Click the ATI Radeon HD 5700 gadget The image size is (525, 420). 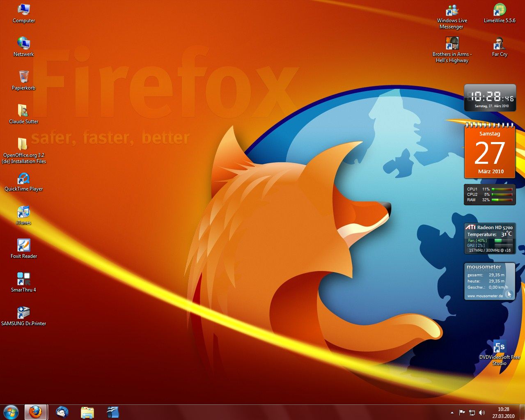point(490,239)
